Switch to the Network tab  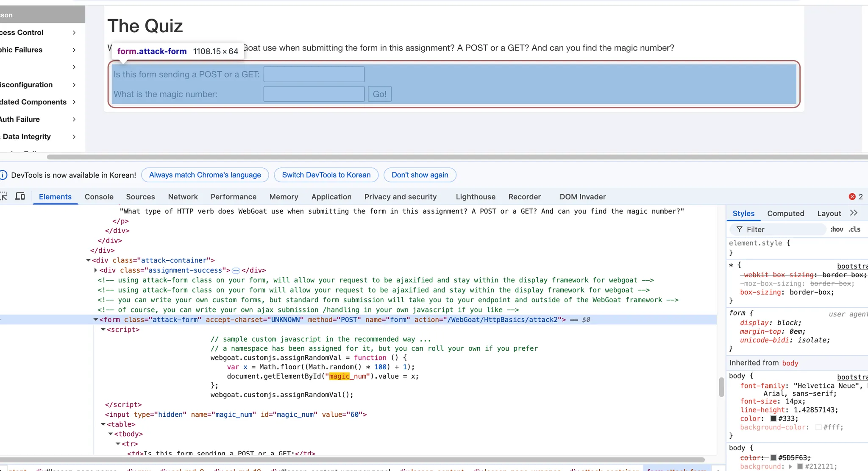[183, 197]
